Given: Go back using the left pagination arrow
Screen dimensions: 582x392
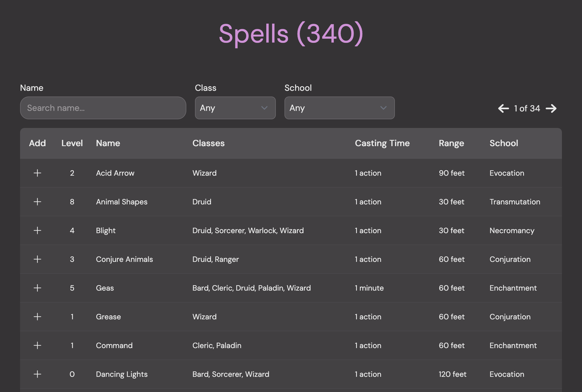Looking at the screenshot, I should pos(503,108).
